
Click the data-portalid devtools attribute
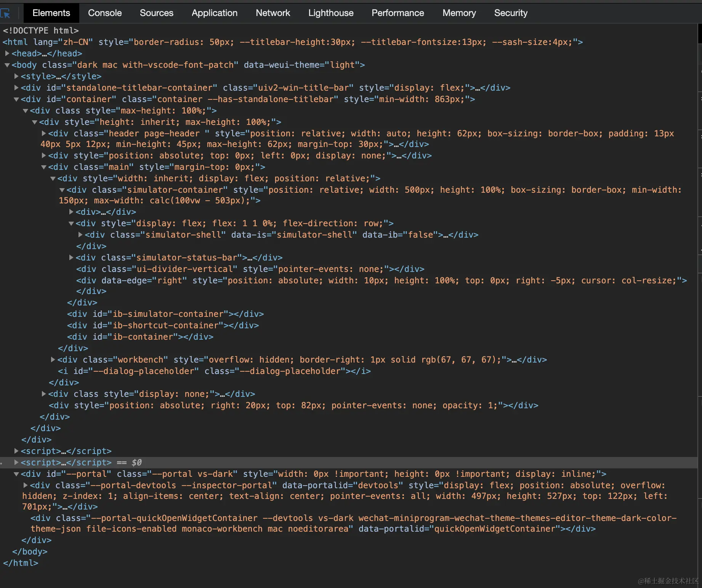point(343,485)
